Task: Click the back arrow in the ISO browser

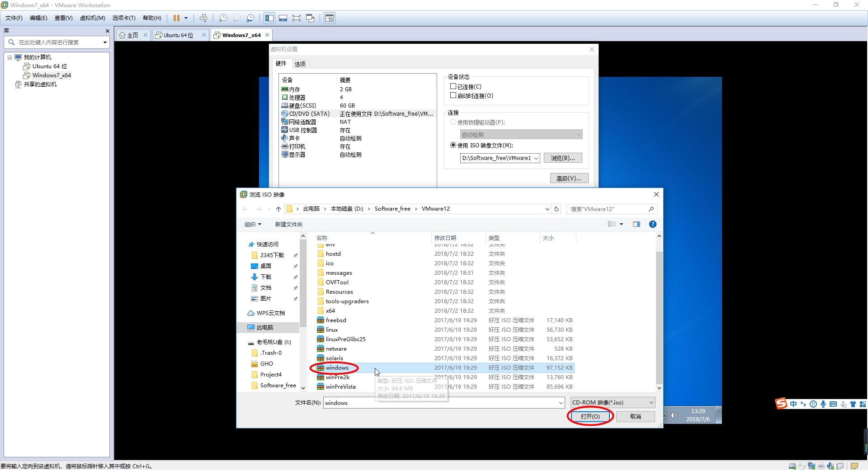Action: tap(245, 209)
